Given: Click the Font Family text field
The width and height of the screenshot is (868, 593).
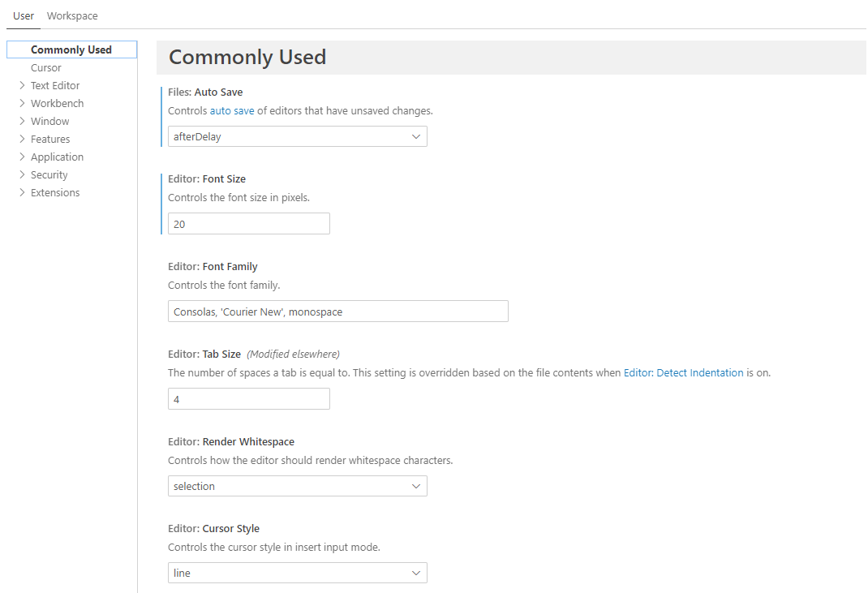Looking at the screenshot, I should pos(337,312).
